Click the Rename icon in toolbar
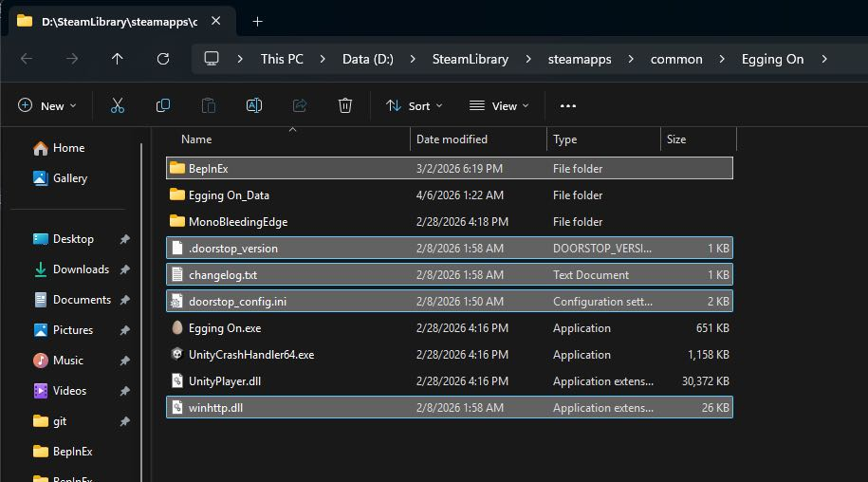Viewport: 868px width, 482px height. (x=254, y=106)
